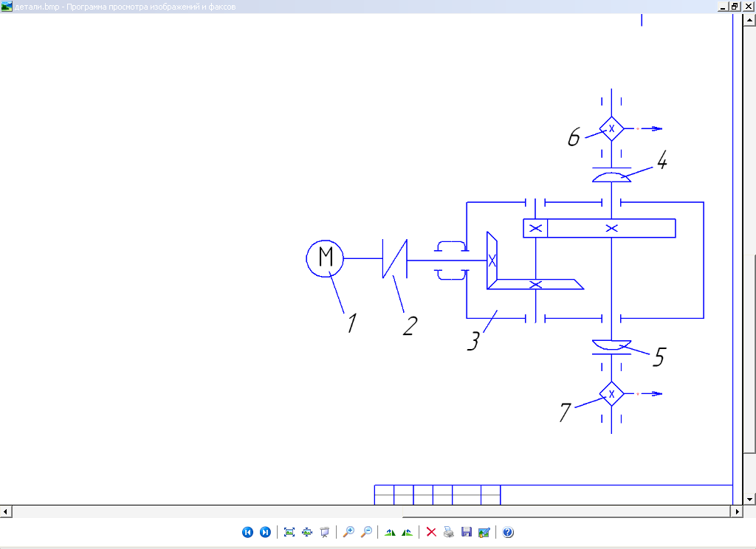Screen dimensions: 756x549
Task: Start the slide show
Action: [324, 532]
